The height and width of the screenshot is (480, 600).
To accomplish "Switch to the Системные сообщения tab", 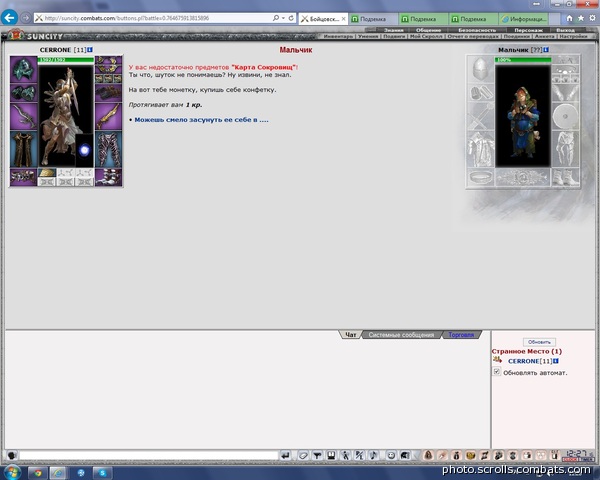I will [401, 335].
